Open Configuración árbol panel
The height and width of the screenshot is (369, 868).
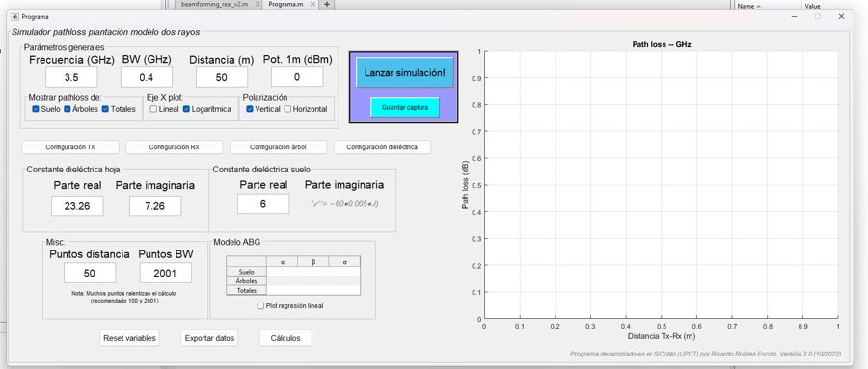(x=278, y=147)
